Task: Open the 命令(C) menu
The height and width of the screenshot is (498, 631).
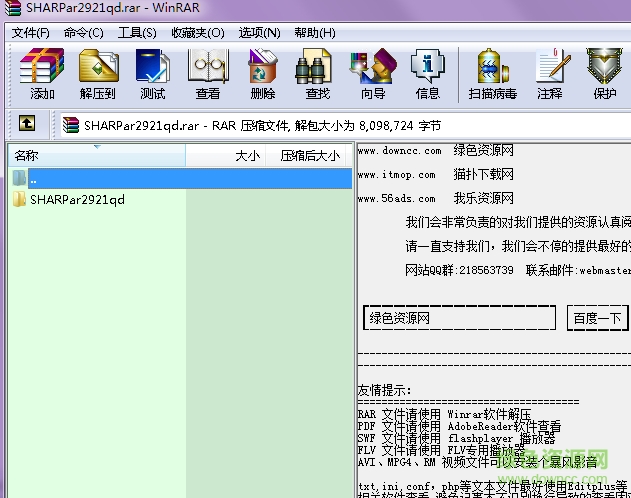Action: (84, 33)
